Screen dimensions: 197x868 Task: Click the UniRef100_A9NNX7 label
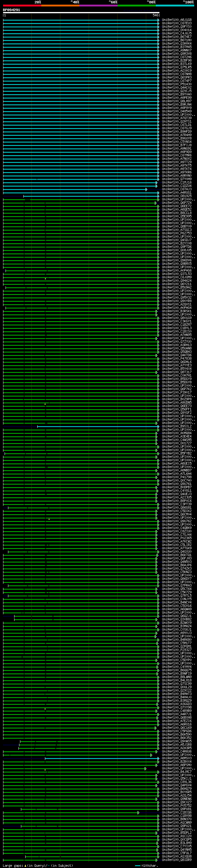point(177,50)
